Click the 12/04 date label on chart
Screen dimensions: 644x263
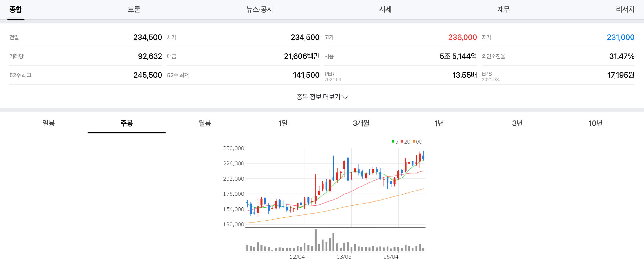coord(297,257)
